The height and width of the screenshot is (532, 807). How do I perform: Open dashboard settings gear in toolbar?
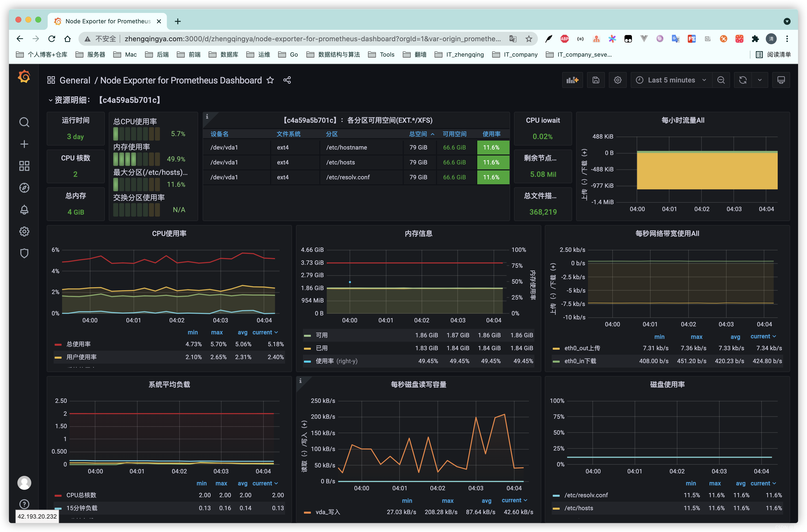click(617, 80)
